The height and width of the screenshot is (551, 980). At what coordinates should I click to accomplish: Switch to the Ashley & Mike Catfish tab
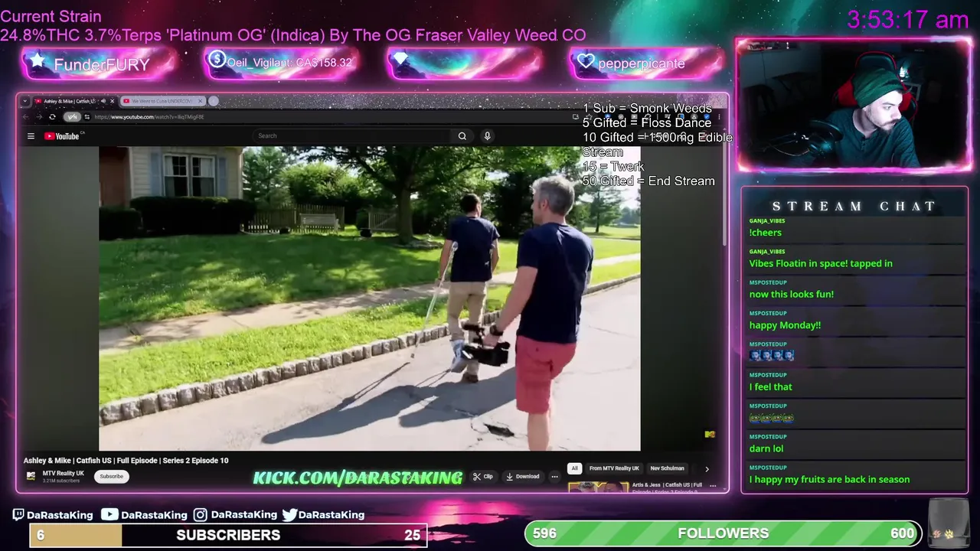point(69,101)
